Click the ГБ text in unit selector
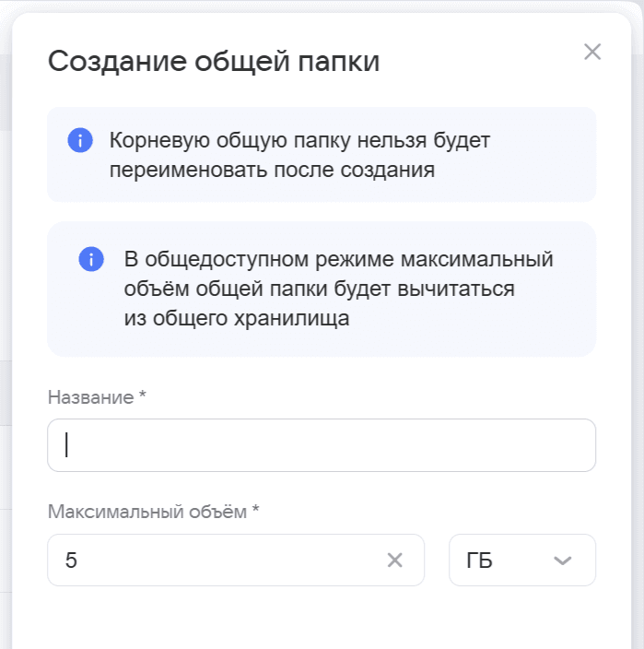 pos(479,560)
